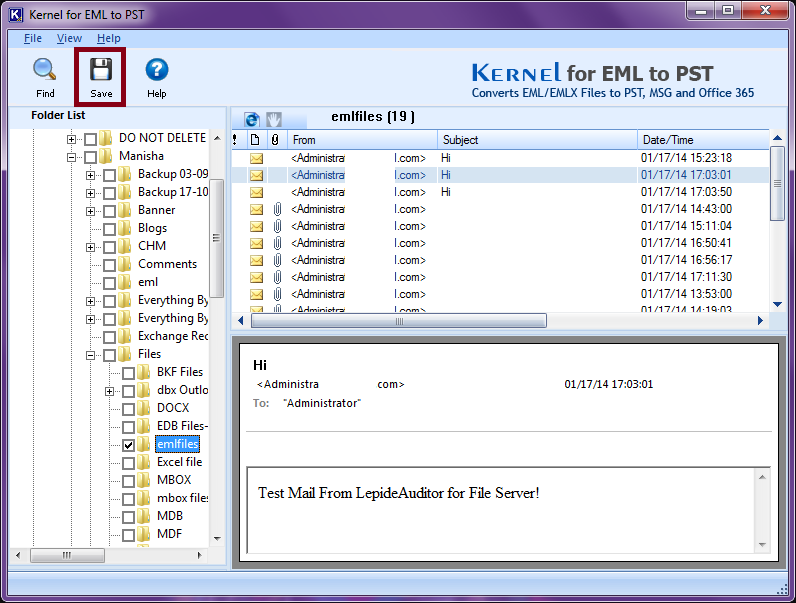Click the Save floppy disk icon
Viewport: 796px width, 603px height.
pyautogui.click(x=101, y=70)
